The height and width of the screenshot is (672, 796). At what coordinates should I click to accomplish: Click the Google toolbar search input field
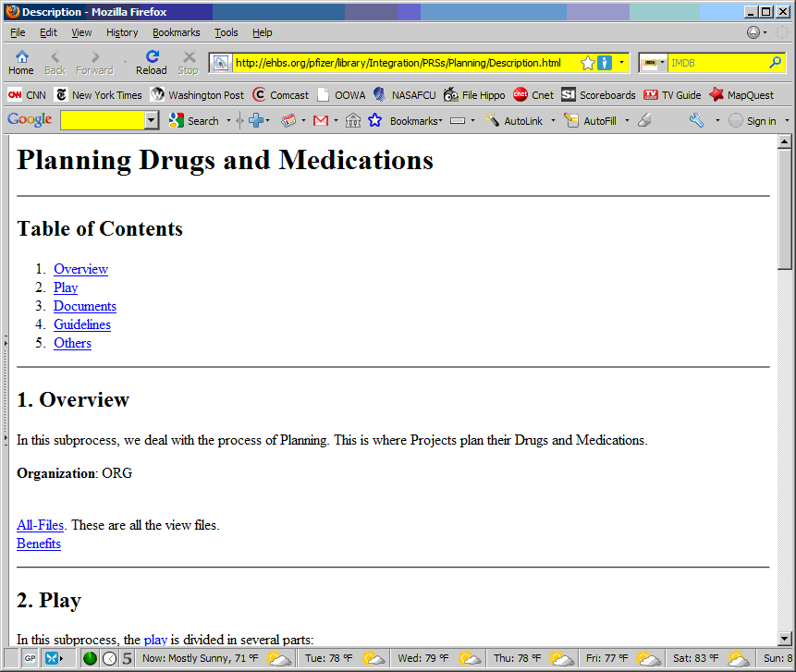[103, 121]
